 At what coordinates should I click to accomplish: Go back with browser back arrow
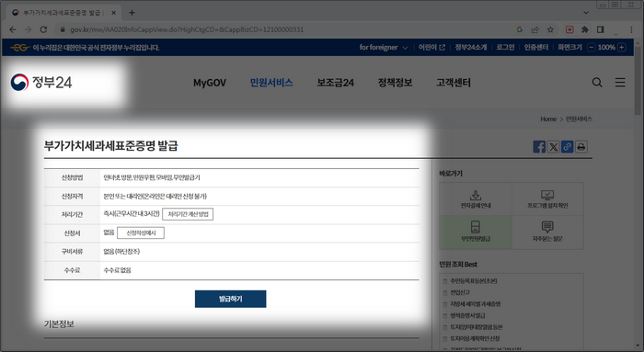pyautogui.click(x=13, y=29)
